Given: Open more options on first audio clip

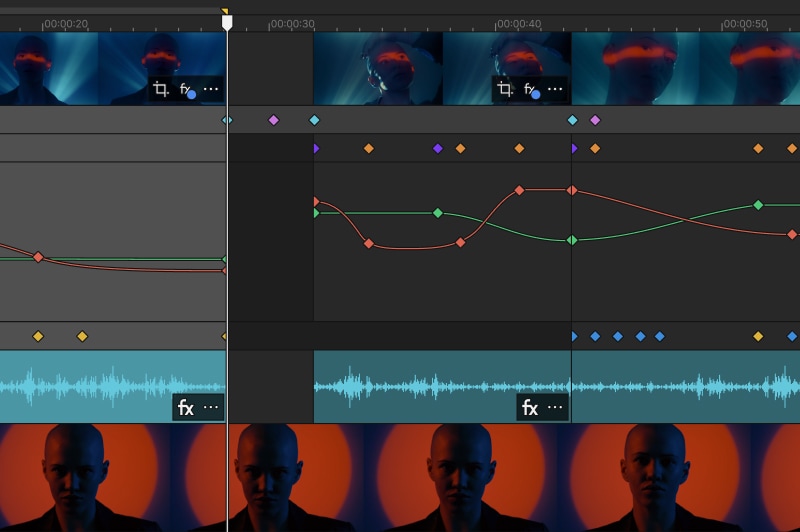Looking at the screenshot, I should click(x=211, y=407).
